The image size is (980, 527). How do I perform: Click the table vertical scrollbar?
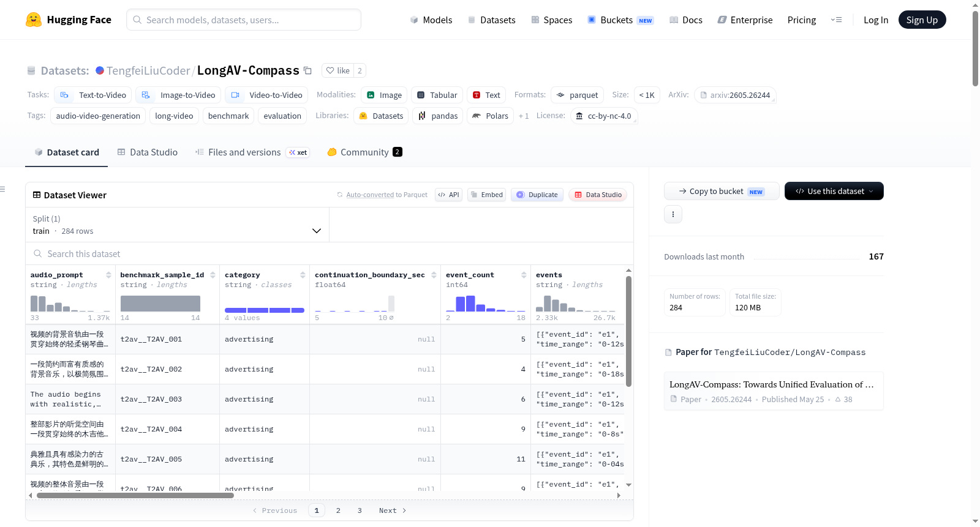click(628, 331)
